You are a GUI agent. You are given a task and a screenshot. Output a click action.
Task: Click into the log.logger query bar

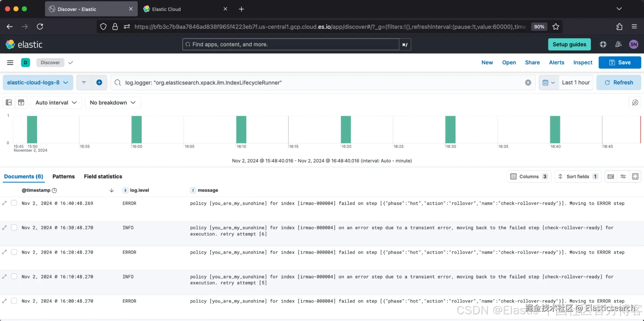[322, 83]
